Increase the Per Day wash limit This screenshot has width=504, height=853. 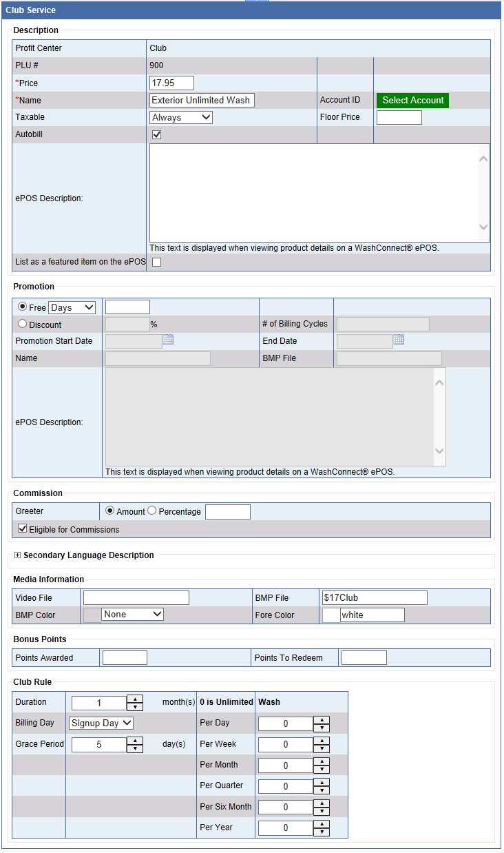click(321, 720)
